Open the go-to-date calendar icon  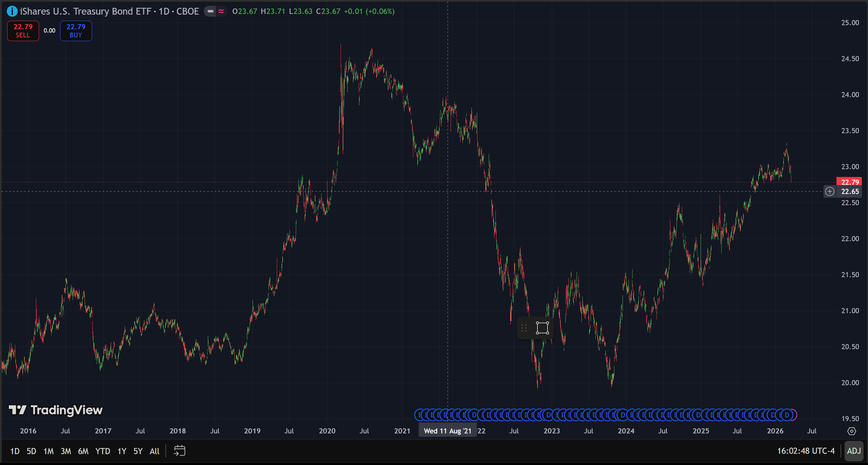click(x=179, y=451)
